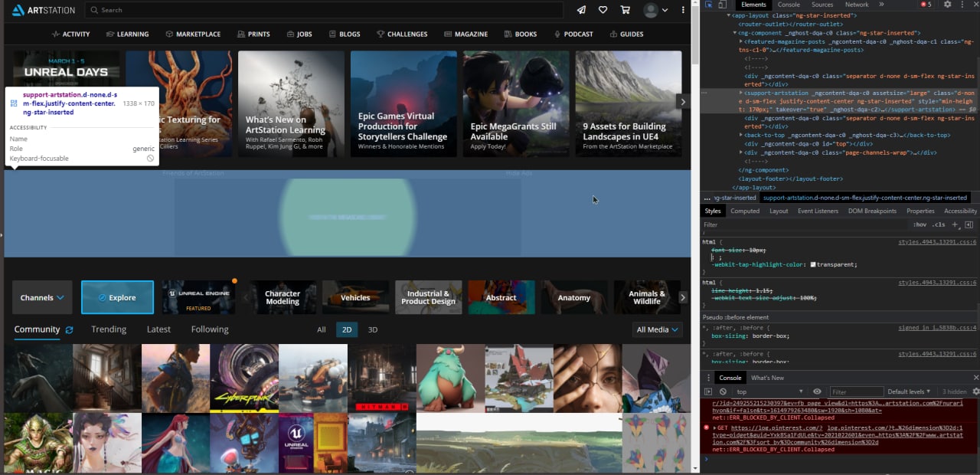
Task: Select the Unreal Engine featured channel
Action: point(198,297)
